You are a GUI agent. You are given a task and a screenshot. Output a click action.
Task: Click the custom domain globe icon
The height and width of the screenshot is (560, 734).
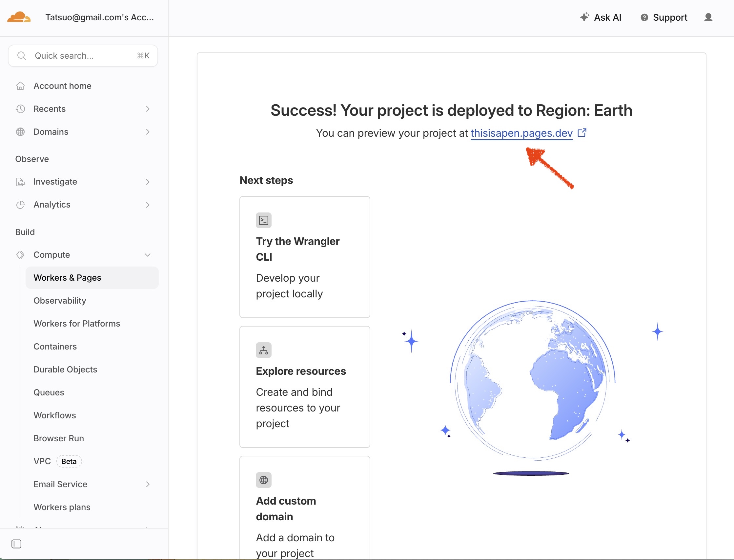(x=264, y=480)
